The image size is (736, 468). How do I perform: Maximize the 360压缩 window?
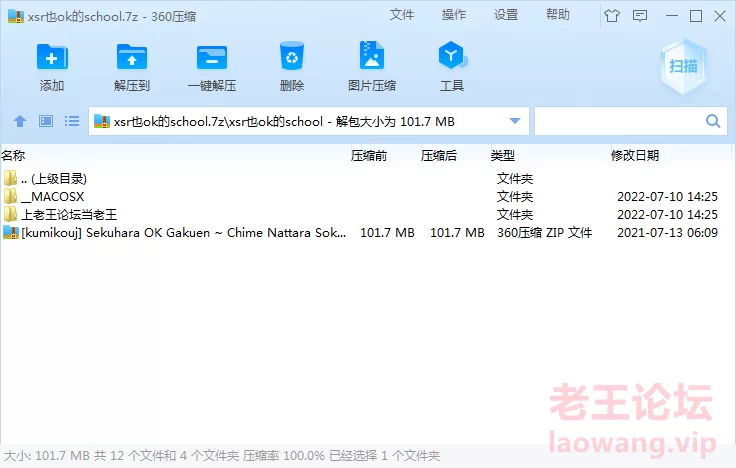pyautogui.click(x=696, y=16)
